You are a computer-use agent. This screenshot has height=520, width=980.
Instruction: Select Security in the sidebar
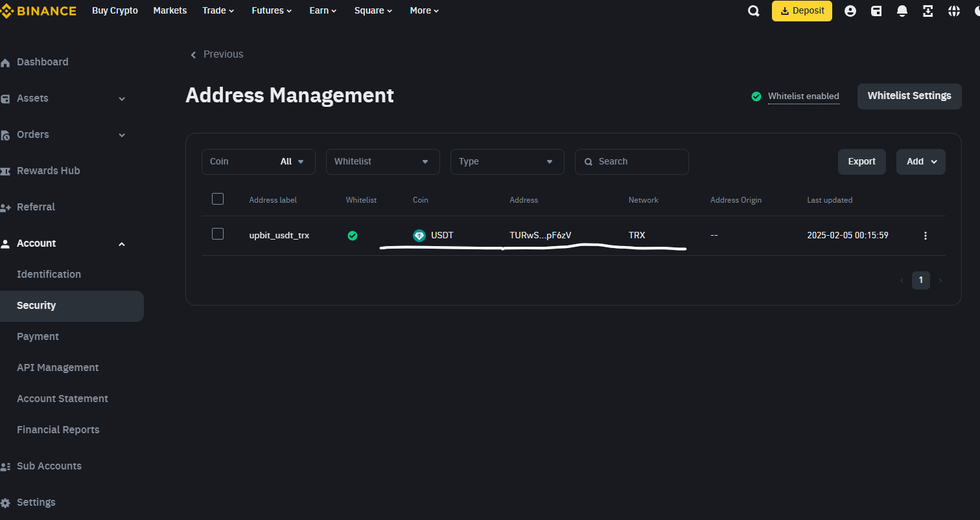[72, 306]
